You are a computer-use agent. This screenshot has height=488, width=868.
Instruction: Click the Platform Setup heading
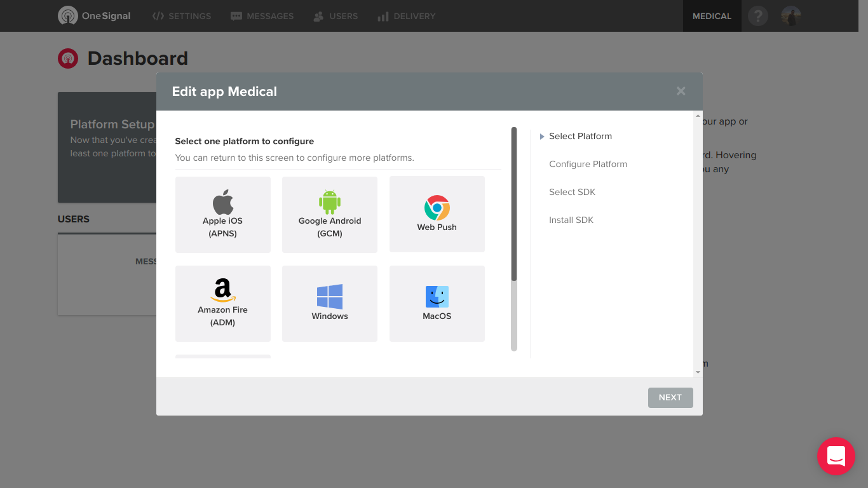pos(112,125)
